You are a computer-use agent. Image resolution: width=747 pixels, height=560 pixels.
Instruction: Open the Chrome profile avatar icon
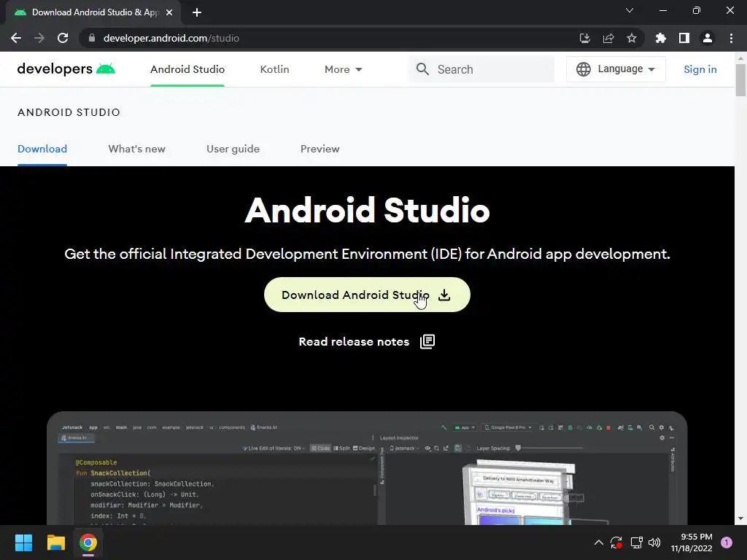click(x=708, y=38)
